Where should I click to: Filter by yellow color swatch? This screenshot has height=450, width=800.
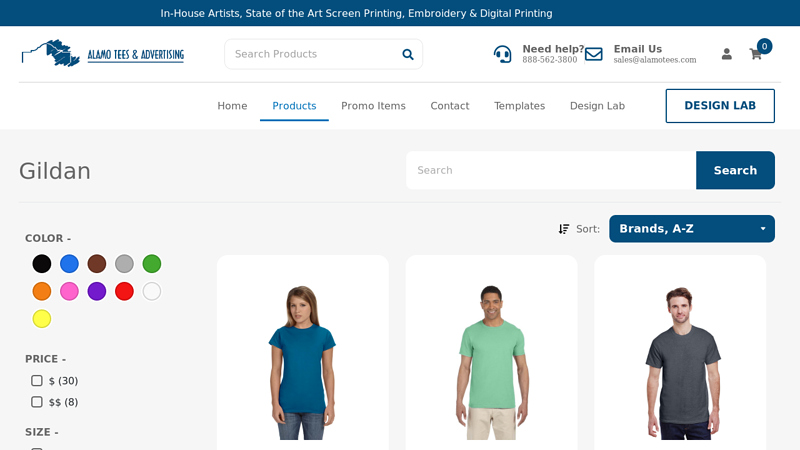click(42, 319)
